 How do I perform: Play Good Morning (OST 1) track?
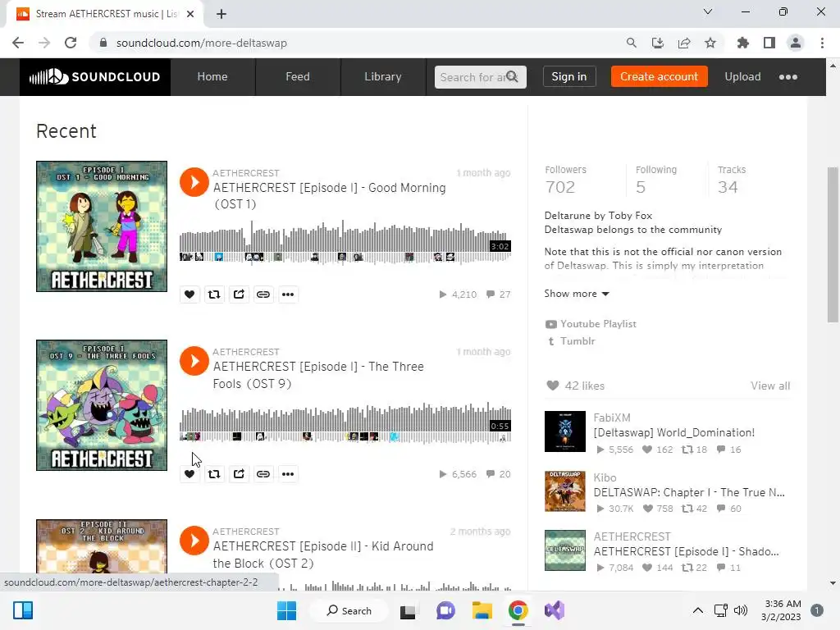click(194, 182)
